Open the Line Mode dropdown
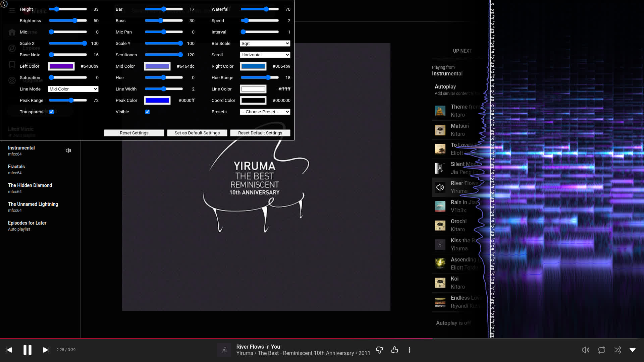Screen dimensions: 644x362 (73, 89)
